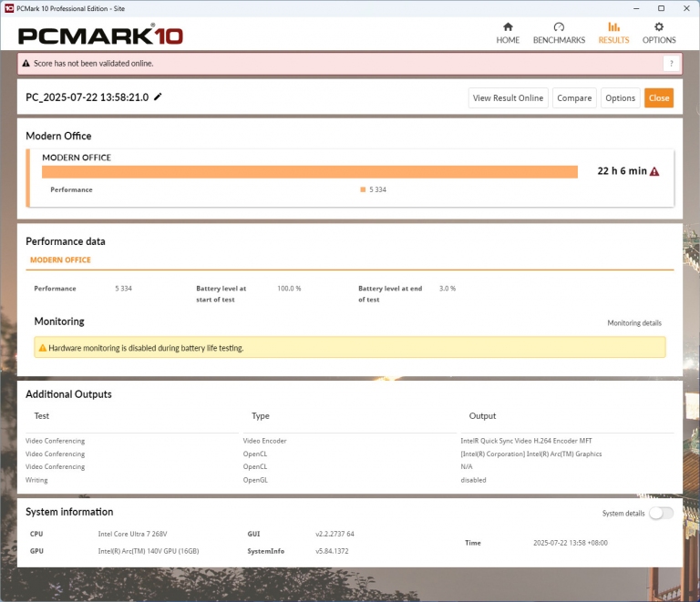This screenshot has width=700, height=602.
Task: Click Battery level at start value 100.0 %
Action: (289, 289)
